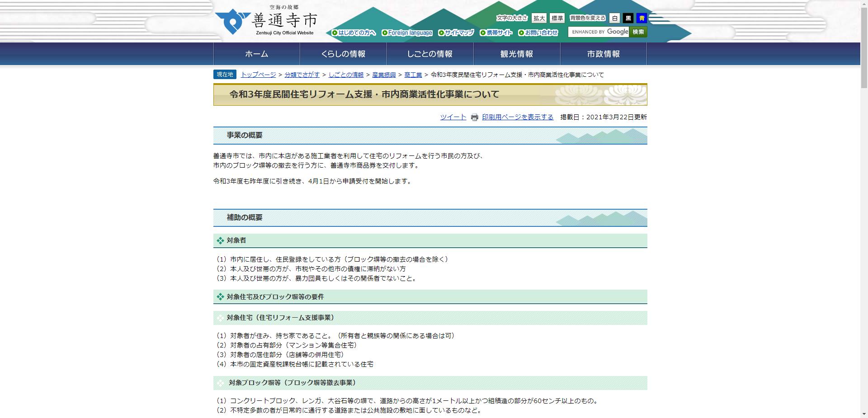The height and width of the screenshot is (418, 868).
Task: Click 拡大 to enlarge text size
Action: coord(538,18)
